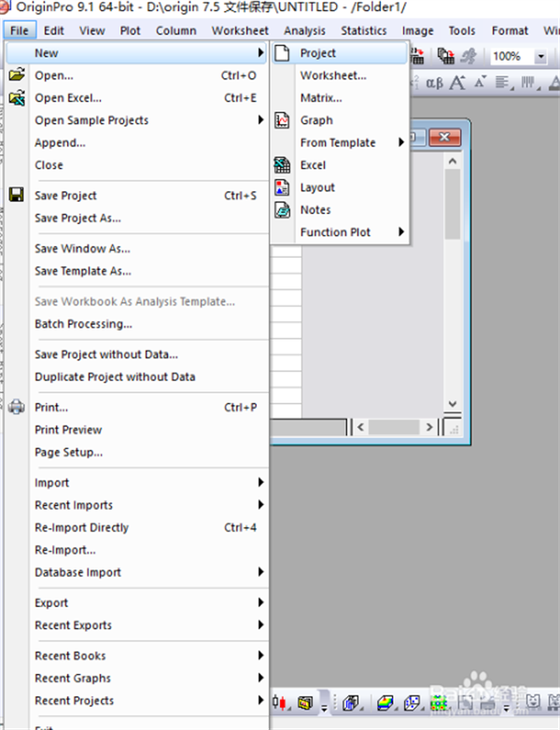Screen dimensions: 560x730
Task: Select Print Preview
Action: (137, 429)
